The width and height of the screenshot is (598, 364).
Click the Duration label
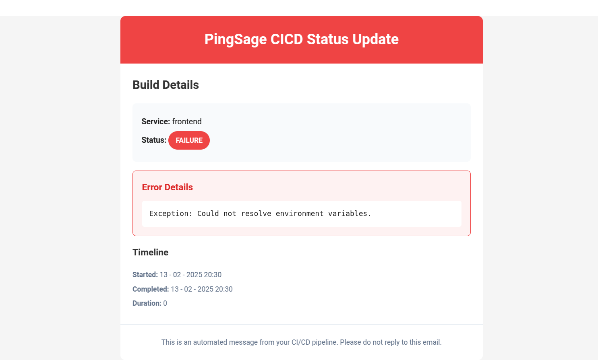pos(147,303)
